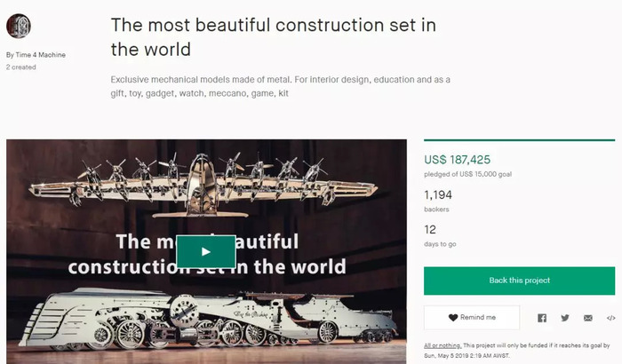Click the Remind me button
Screen dimensions: 622x364
[x=472, y=317]
